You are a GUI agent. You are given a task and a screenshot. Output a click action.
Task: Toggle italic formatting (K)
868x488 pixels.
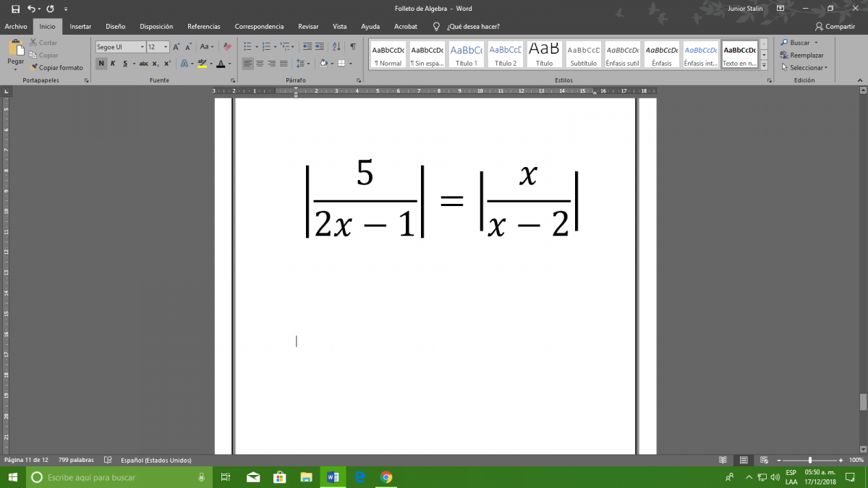point(113,64)
